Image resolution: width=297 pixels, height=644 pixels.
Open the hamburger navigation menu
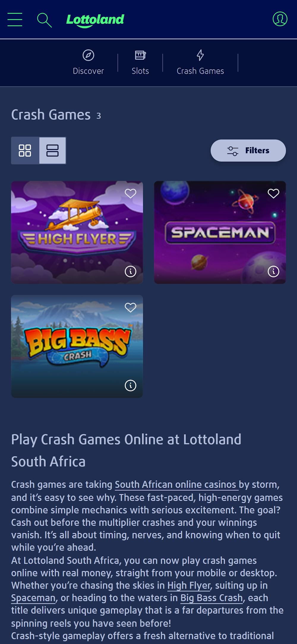[15, 20]
